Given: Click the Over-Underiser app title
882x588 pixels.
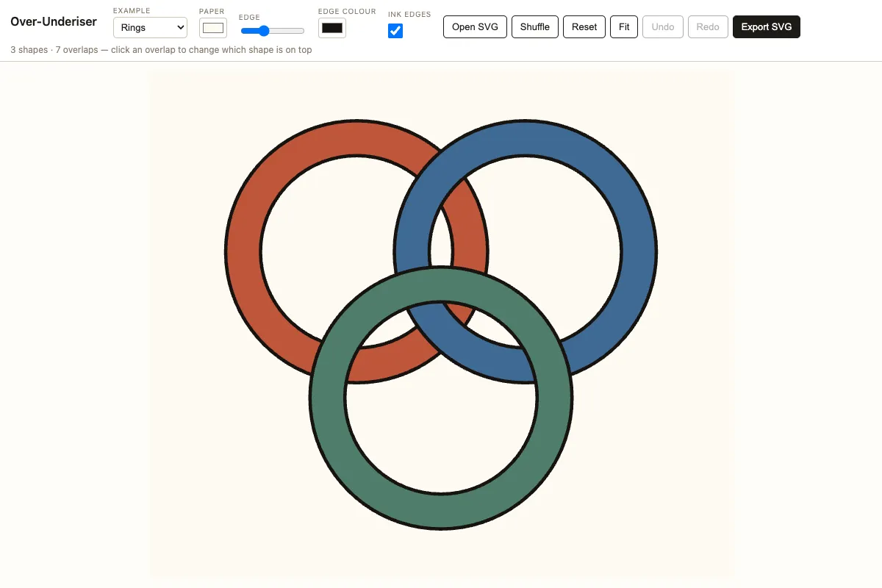Looking at the screenshot, I should coord(54,21).
